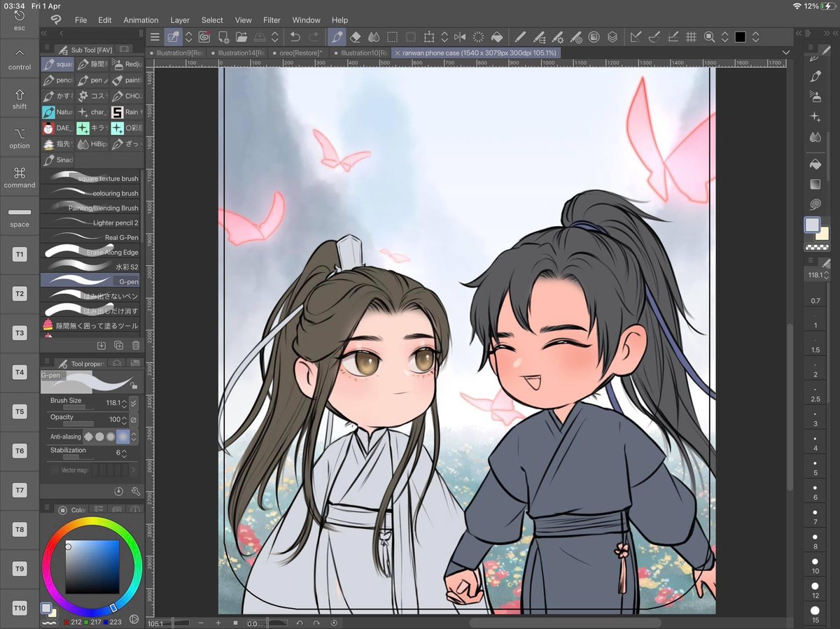The height and width of the screenshot is (629, 840).
Task: Open the Animation menu
Action: point(141,20)
